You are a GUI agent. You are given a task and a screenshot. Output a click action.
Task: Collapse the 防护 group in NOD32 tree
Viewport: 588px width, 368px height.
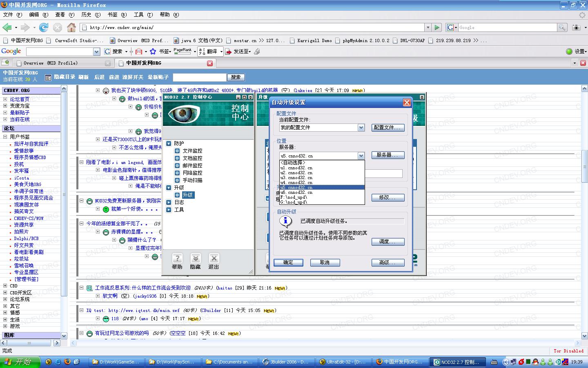point(169,144)
